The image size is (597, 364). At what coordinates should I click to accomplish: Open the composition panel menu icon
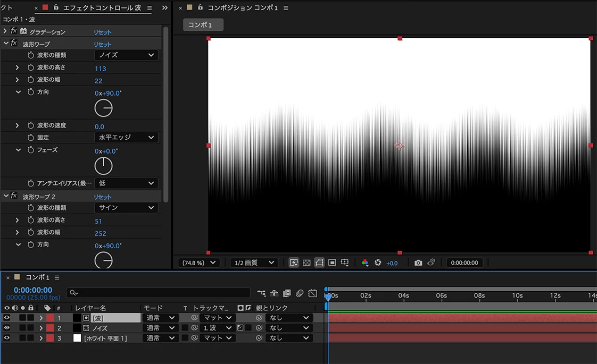286,7
